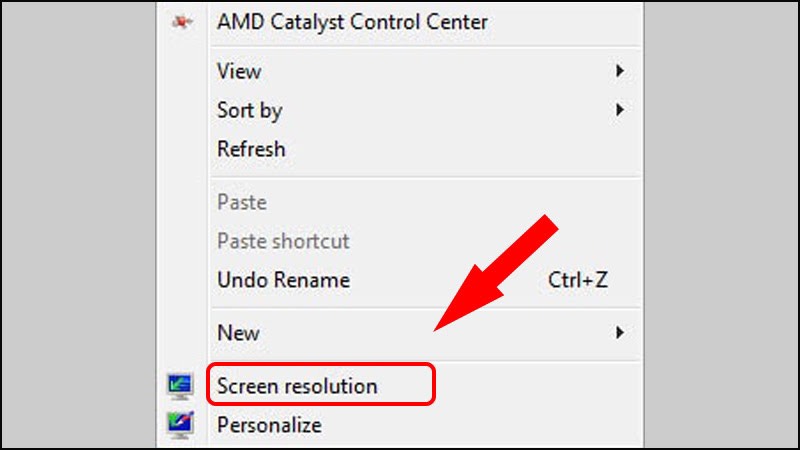This screenshot has width=800, height=450.
Task: Expand the New submenu arrow
Action: 620,333
